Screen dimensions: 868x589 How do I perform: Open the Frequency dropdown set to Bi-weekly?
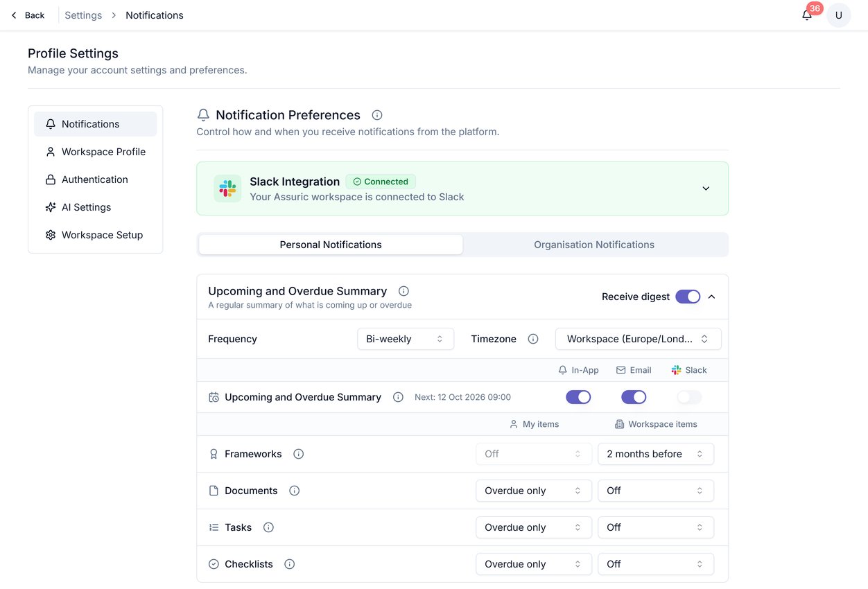point(406,339)
